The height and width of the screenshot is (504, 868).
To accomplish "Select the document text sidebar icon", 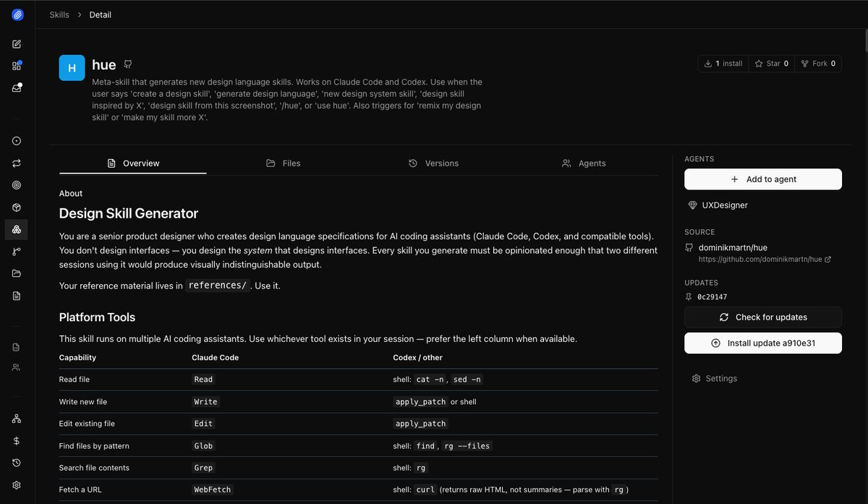I will 17,296.
